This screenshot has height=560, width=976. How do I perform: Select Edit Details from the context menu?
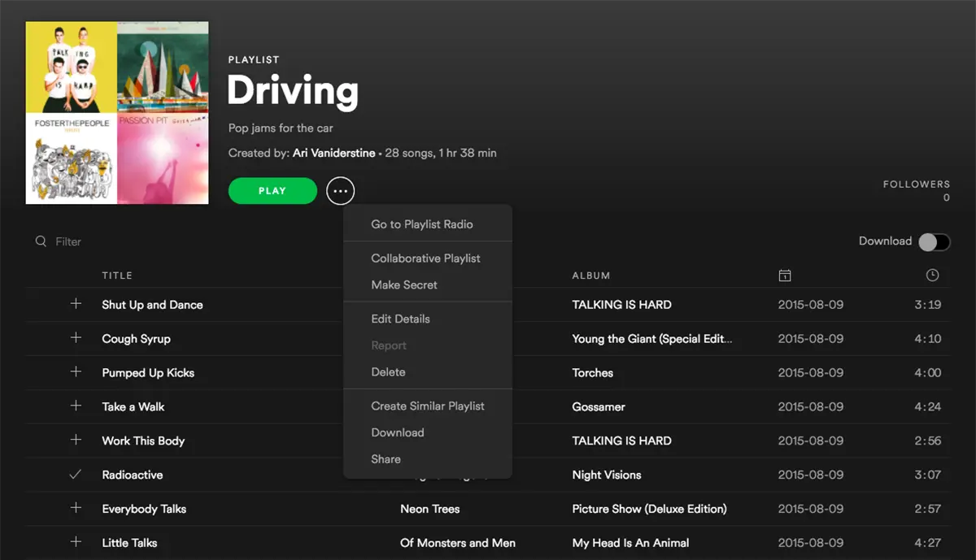(x=400, y=319)
